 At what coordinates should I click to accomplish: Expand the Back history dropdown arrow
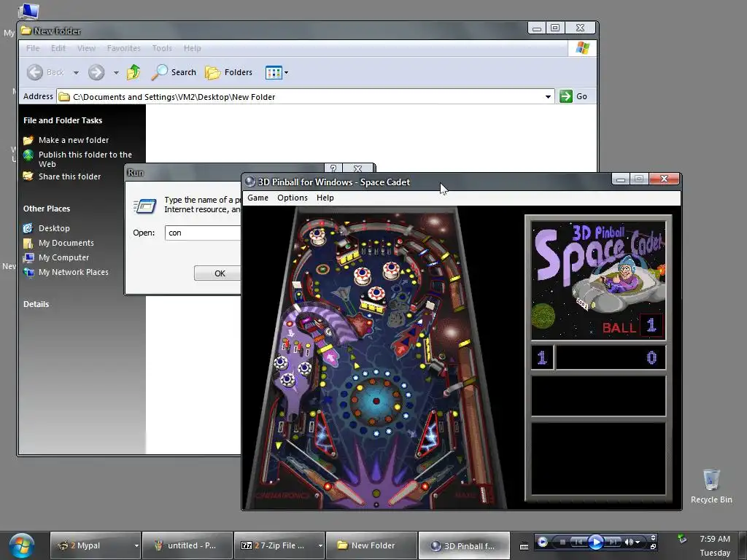pos(76,73)
